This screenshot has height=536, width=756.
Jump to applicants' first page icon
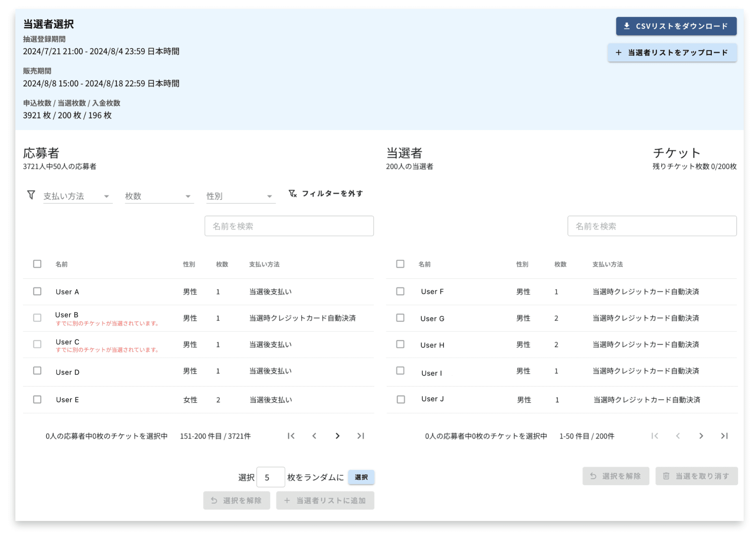click(291, 436)
